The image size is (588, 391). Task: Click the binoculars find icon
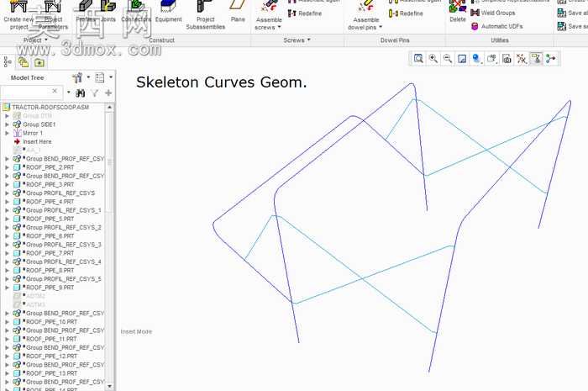point(81,93)
